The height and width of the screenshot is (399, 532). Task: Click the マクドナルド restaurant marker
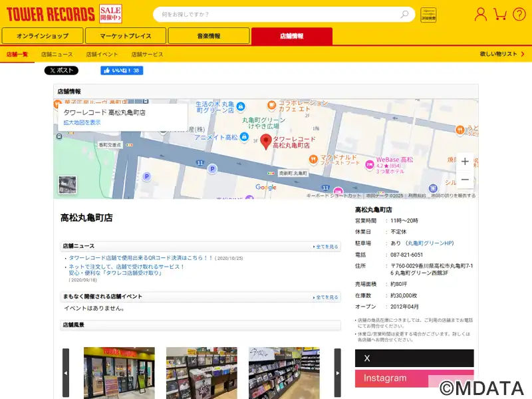pos(313,159)
